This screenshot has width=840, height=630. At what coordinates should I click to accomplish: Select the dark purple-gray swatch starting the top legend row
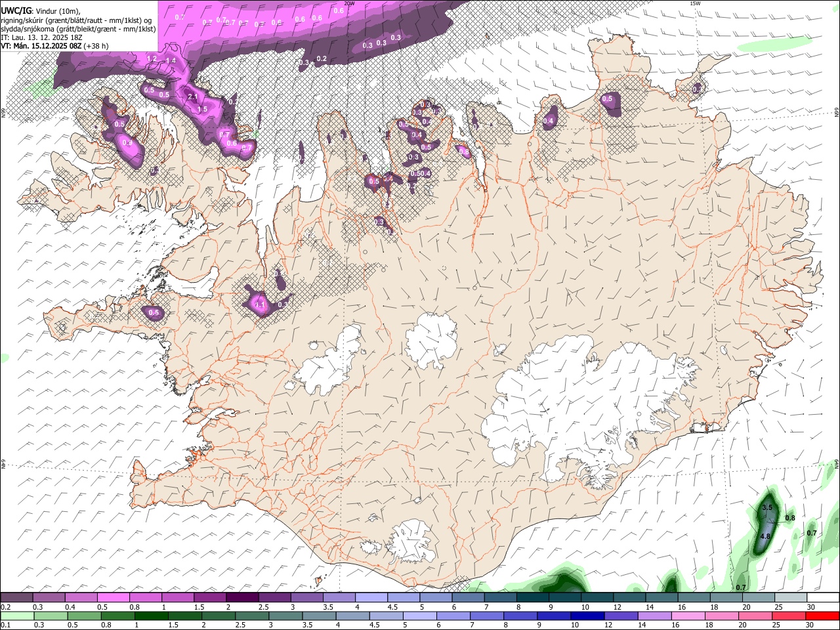tap(16, 597)
